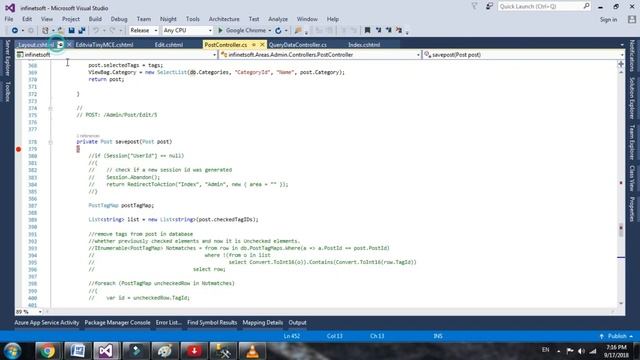Open the PostController class navigation dropdown

tap(320, 54)
